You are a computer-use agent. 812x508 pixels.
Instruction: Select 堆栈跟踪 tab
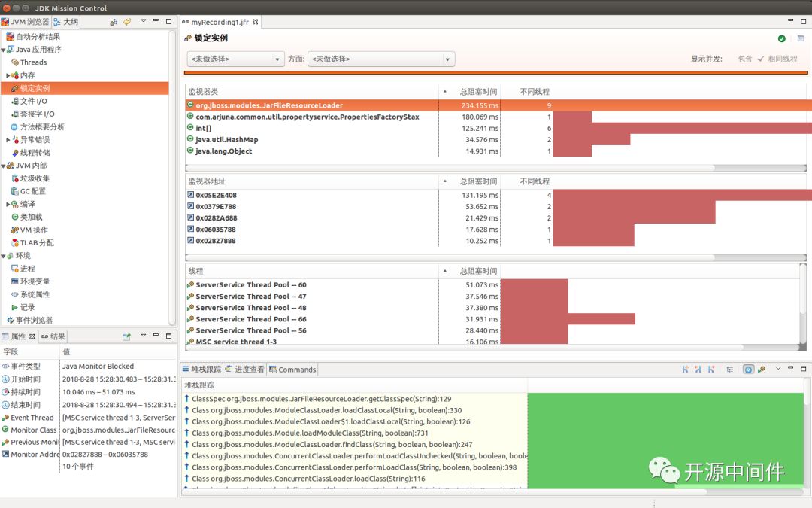201,369
